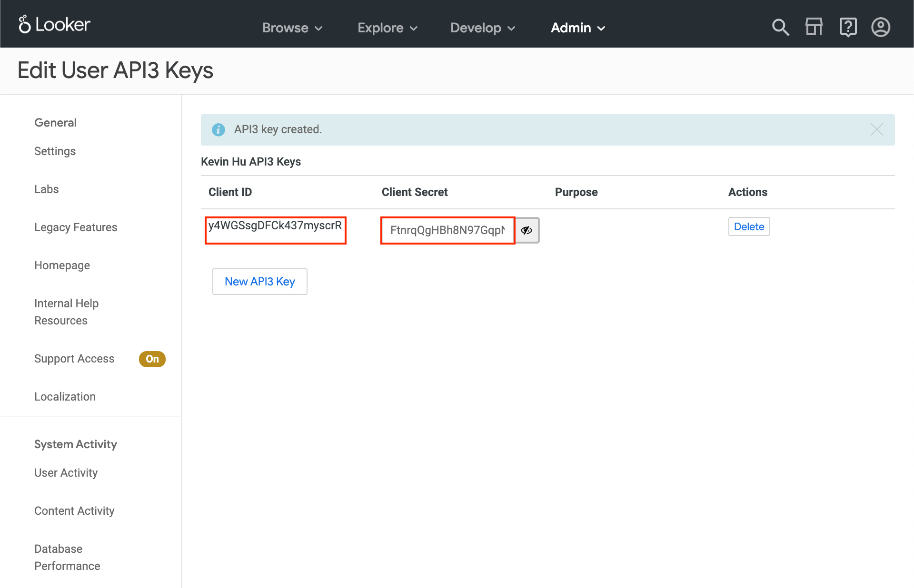Open the search magnifier icon
Screen dimensions: 914x588
780,28
